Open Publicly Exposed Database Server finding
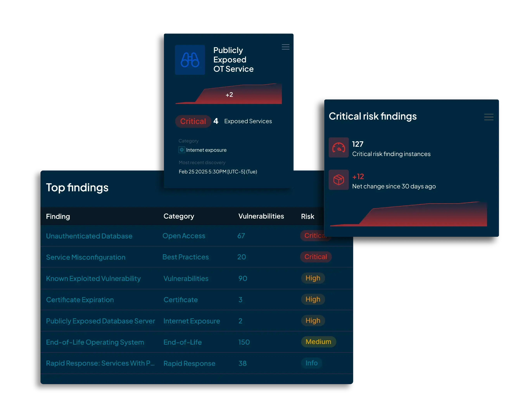 click(x=100, y=321)
